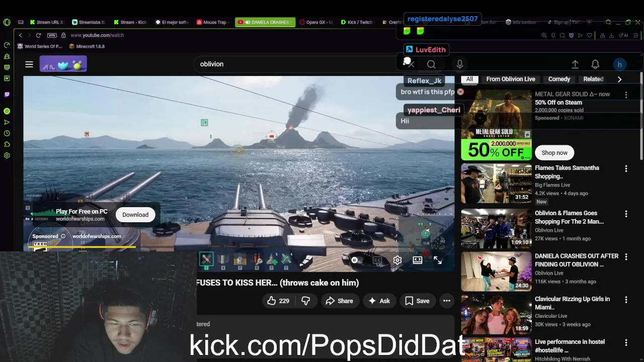The height and width of the screenshot is (362, 644).
Task: Open options for Flames Takes Samantha Shopping
Action: click(x=626, y=169)
